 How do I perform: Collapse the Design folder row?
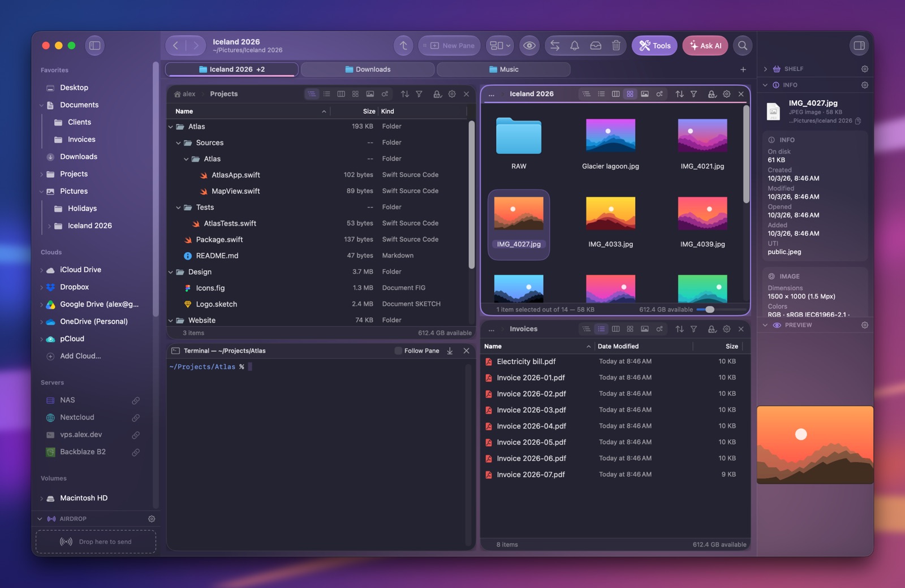click(171, 272)
